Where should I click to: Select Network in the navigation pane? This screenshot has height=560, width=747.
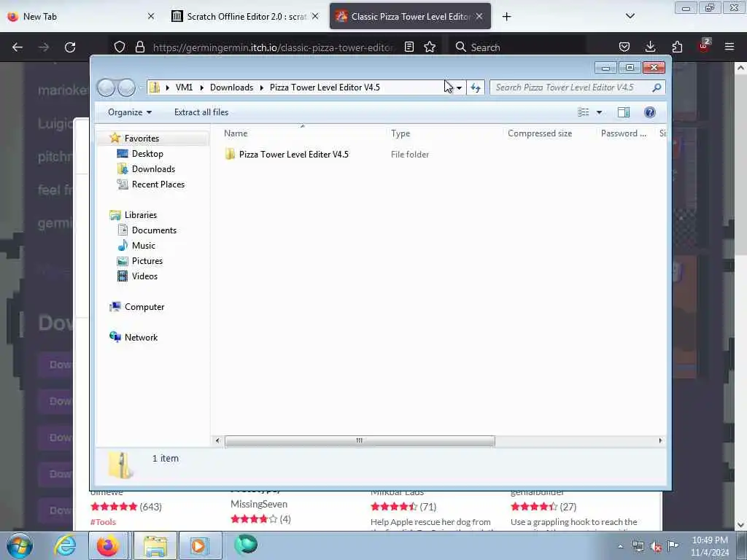coord(141,337)
